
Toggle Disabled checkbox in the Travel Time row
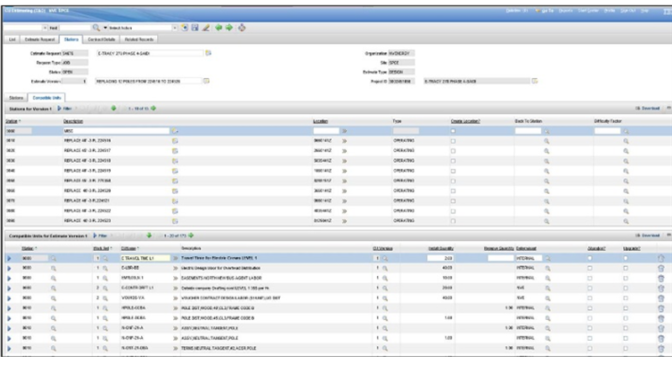pyautogui.click(x=590, y=258)
